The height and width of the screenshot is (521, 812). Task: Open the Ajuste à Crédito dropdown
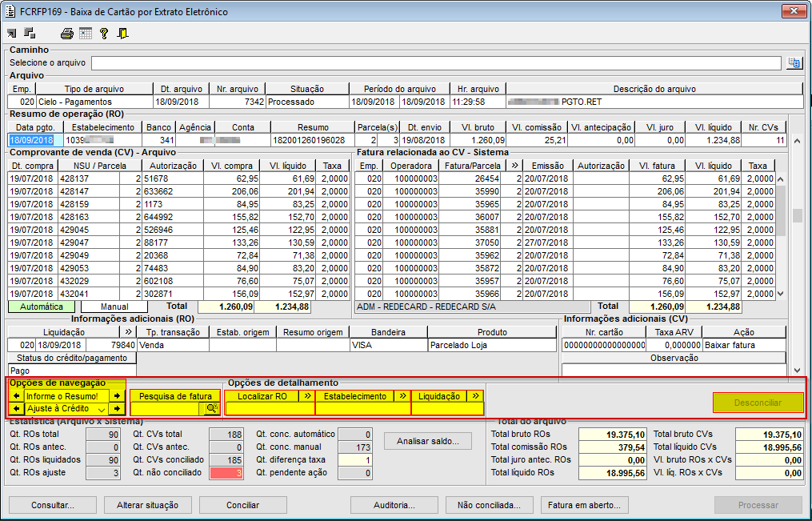click(102, 409)
